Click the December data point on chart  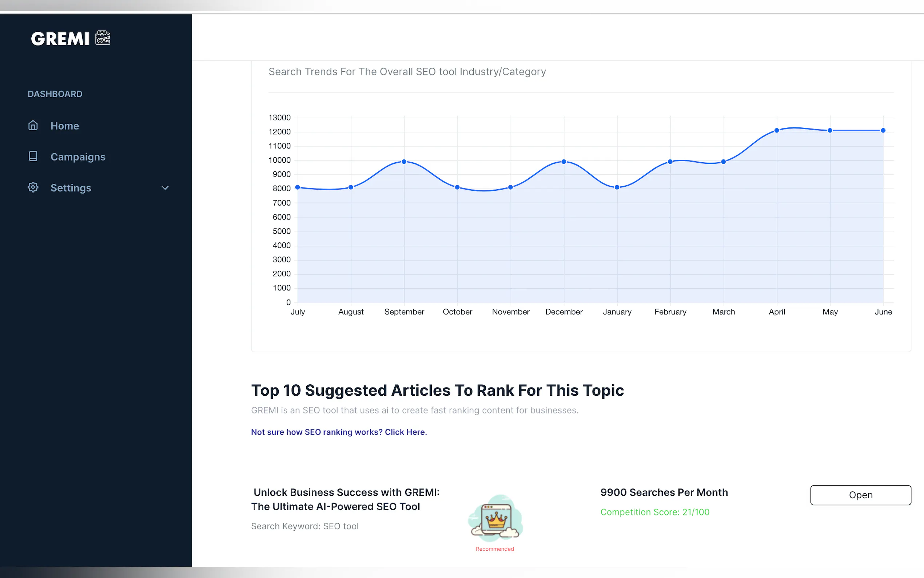[564, 162]
